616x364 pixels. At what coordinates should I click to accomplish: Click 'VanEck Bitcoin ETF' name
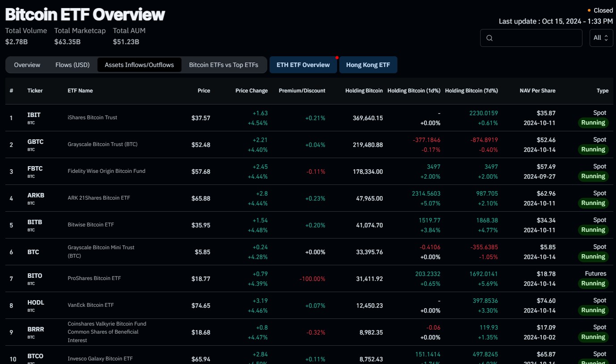point(91,305)
